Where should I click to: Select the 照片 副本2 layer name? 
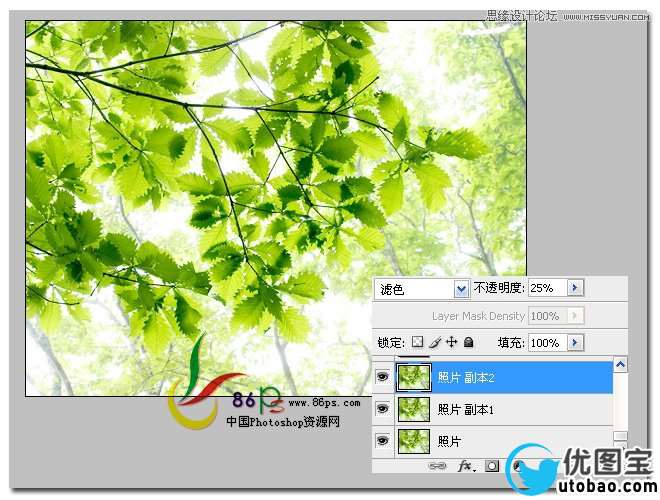pos(466,377)
